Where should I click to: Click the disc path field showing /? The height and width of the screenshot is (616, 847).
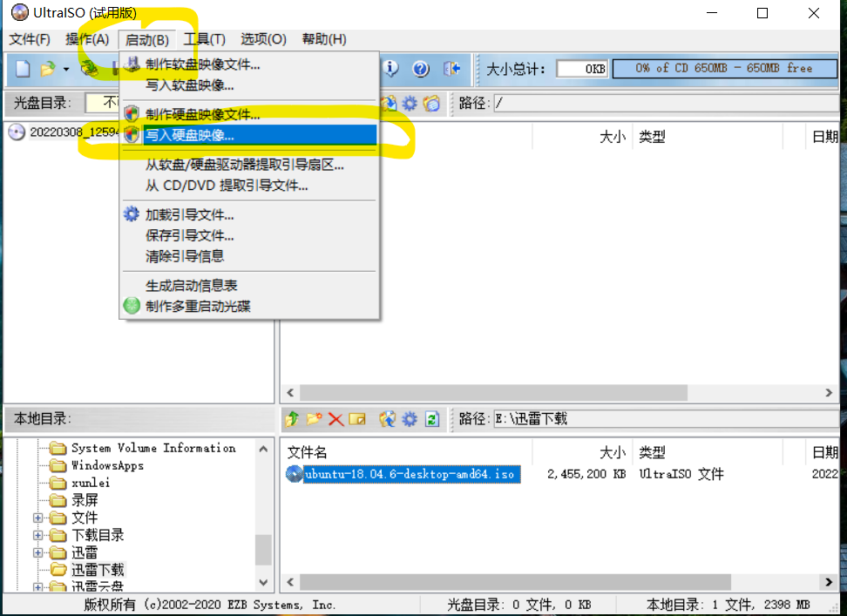pos(666,103)
